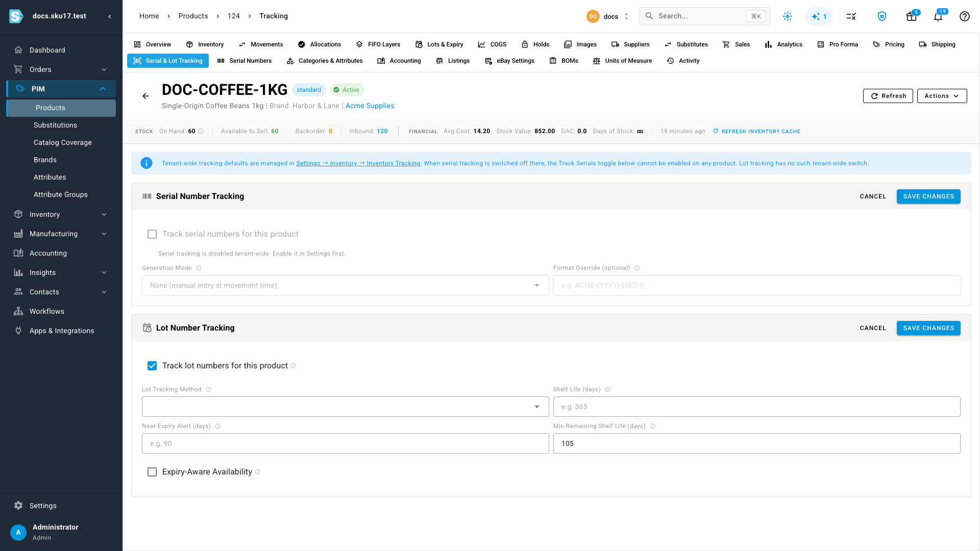Screen dimensions: 980x551
Task: Click the Administrator avatar icon
Action: click(18, 532)
